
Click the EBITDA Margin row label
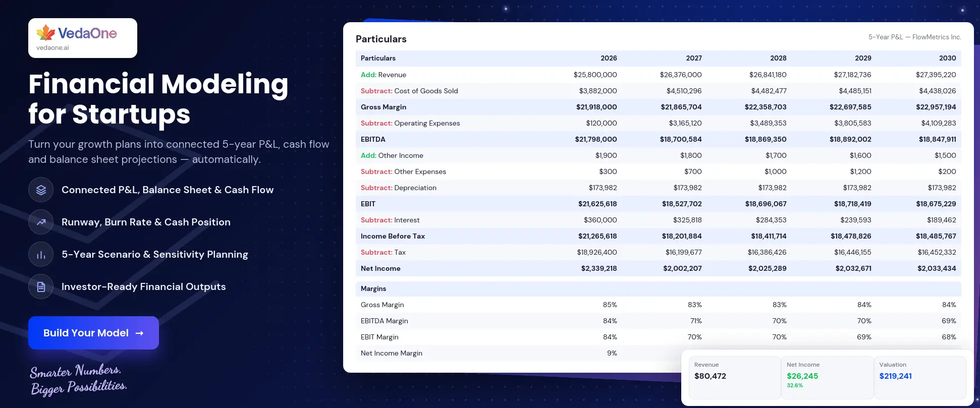point(385,321)
